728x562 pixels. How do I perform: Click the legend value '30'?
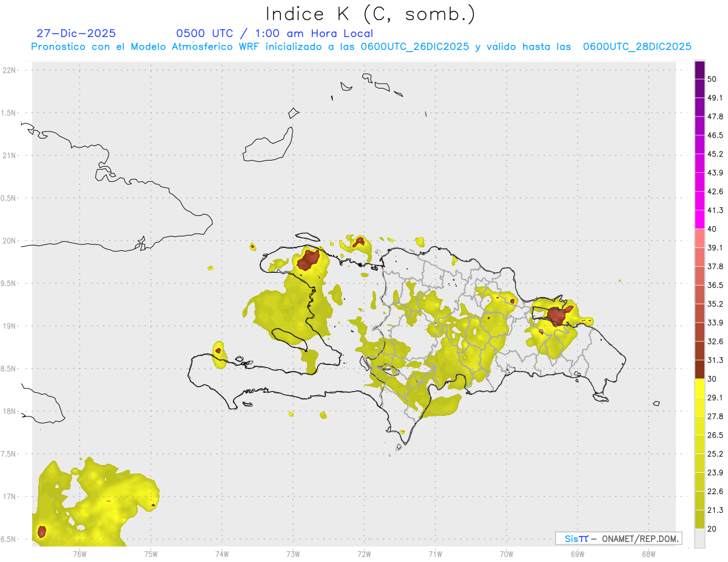click(712, 378)
